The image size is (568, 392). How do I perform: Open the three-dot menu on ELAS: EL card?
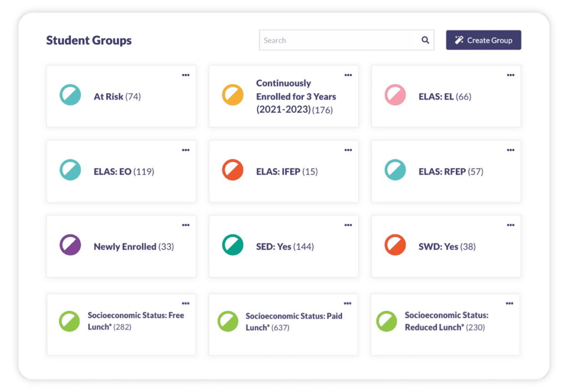point(510,75)
